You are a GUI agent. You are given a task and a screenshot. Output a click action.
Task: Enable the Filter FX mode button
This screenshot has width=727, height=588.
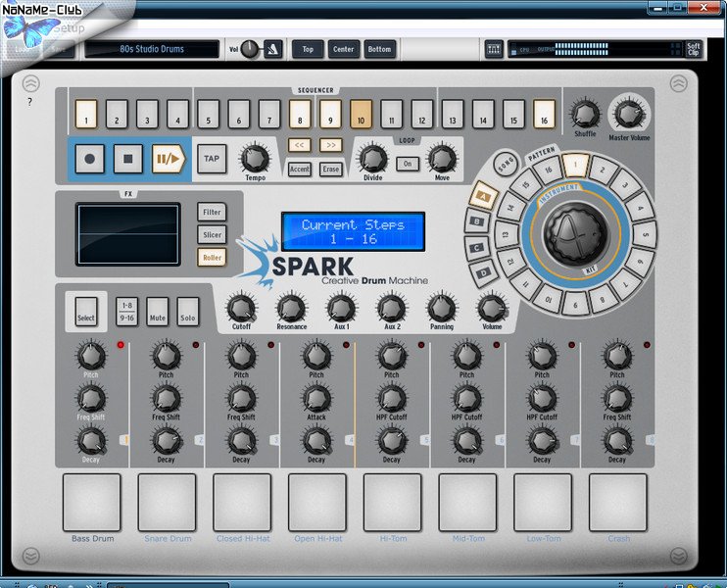pos(211,212)
